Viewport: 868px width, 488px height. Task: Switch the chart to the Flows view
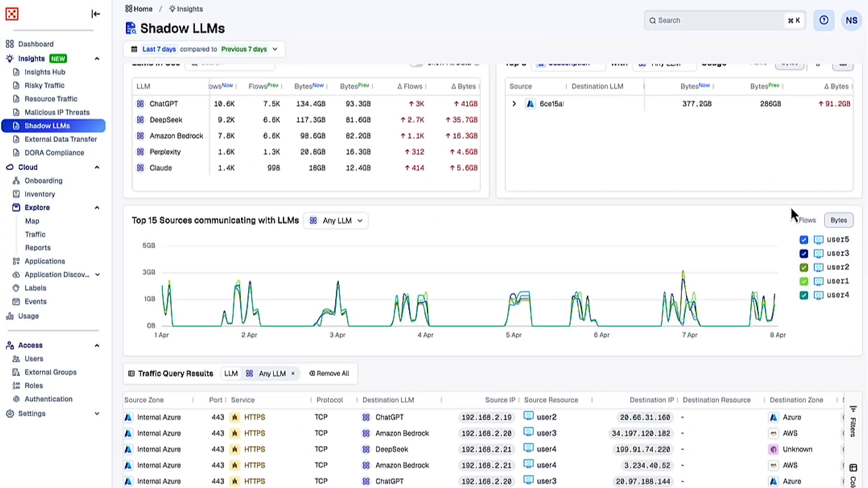(807, 221)
